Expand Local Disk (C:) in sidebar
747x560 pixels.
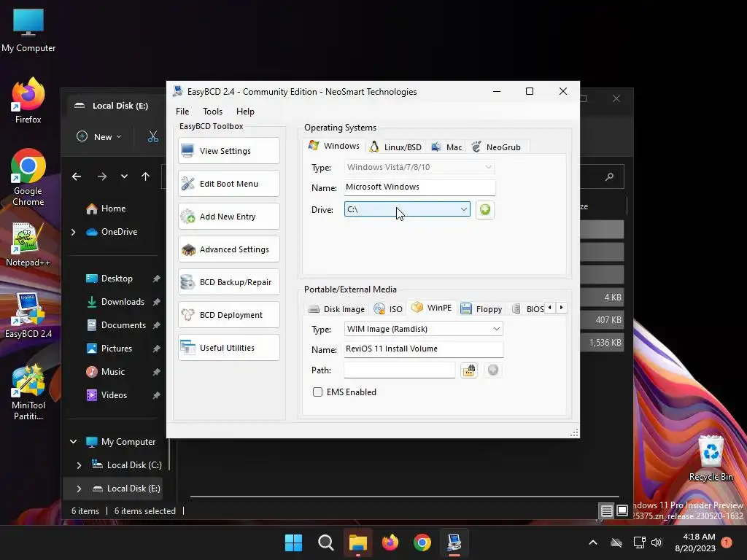point(79,465)
